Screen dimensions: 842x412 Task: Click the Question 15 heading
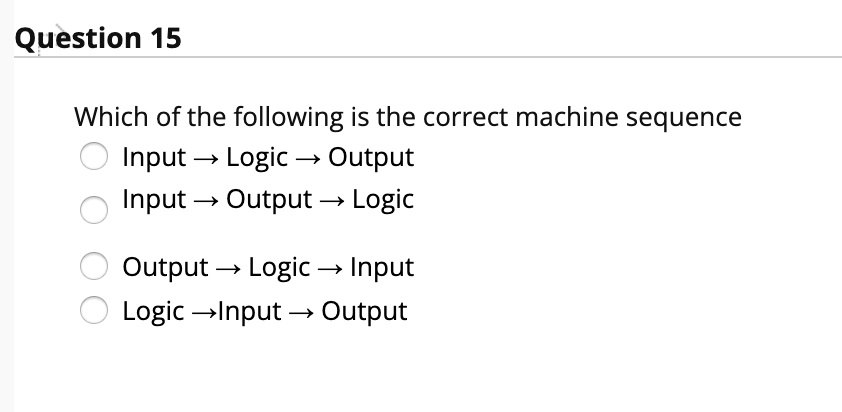click(x=98, y=38)
